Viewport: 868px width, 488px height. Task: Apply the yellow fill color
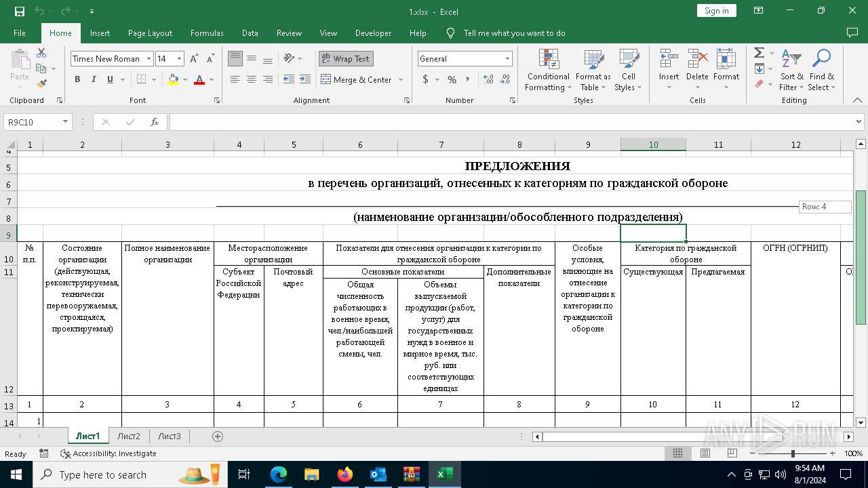pyautogui.click(x=173, y=79)
